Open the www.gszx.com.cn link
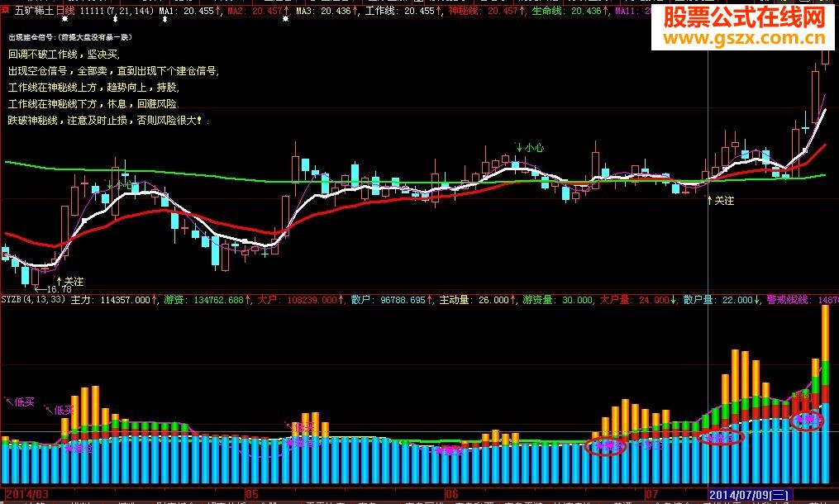The image size is (839, 504). click(744, 38)
